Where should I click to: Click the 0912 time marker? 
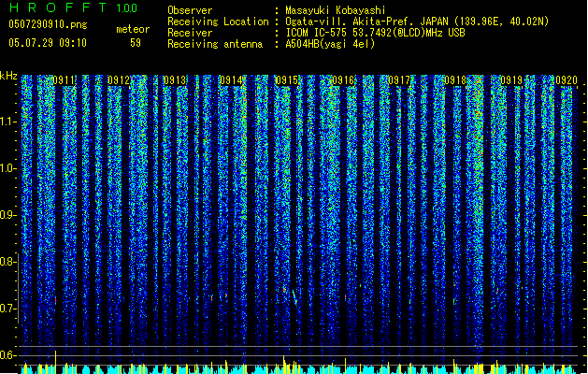119,80
